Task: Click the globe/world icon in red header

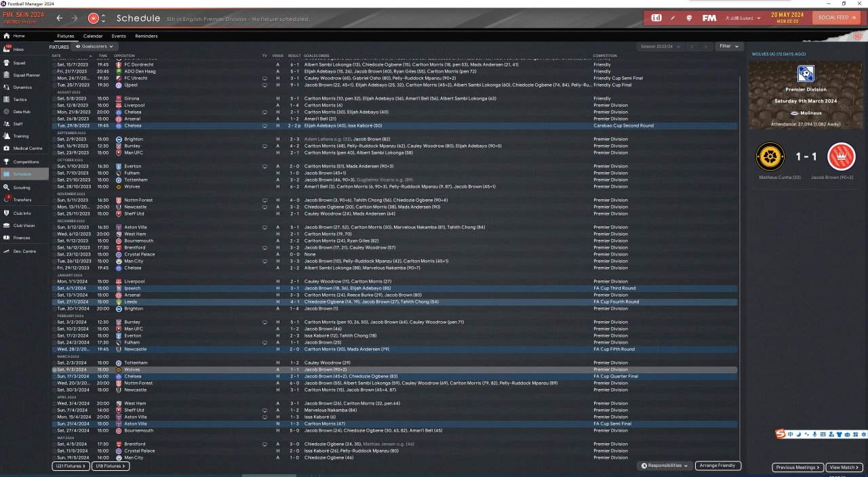Action: [x=690, y=18]
